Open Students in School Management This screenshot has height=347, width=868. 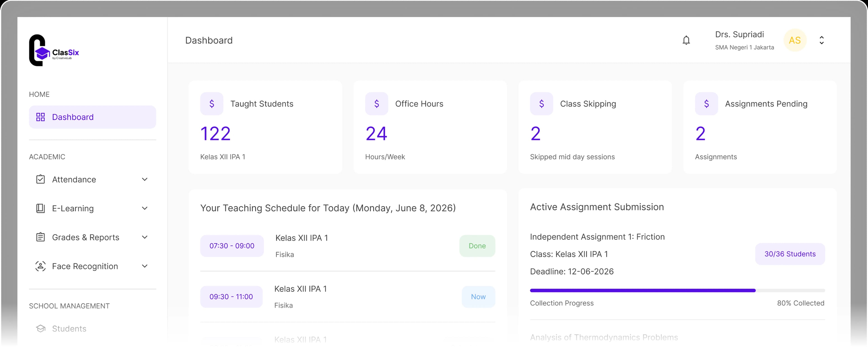coord(92,329)
